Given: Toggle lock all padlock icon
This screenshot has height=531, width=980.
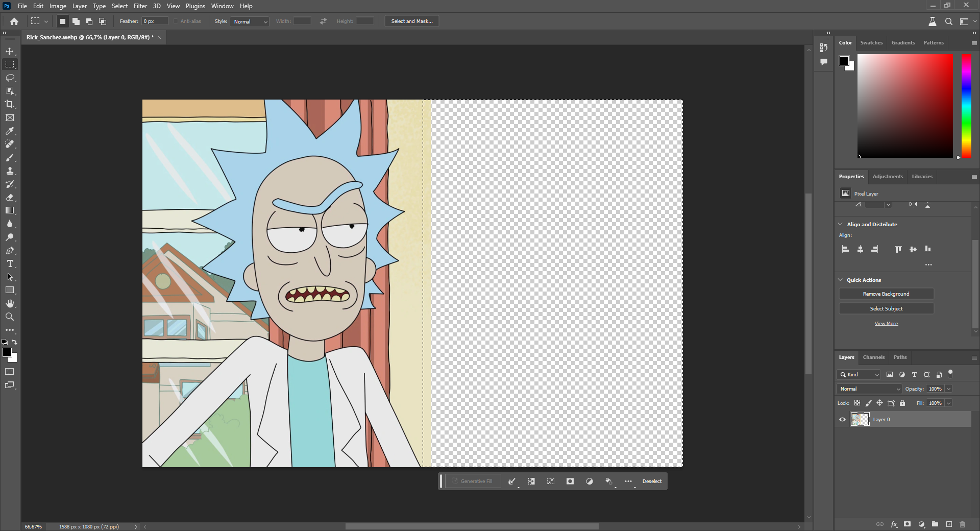Looking at the screenshot, I should (902, 403).
